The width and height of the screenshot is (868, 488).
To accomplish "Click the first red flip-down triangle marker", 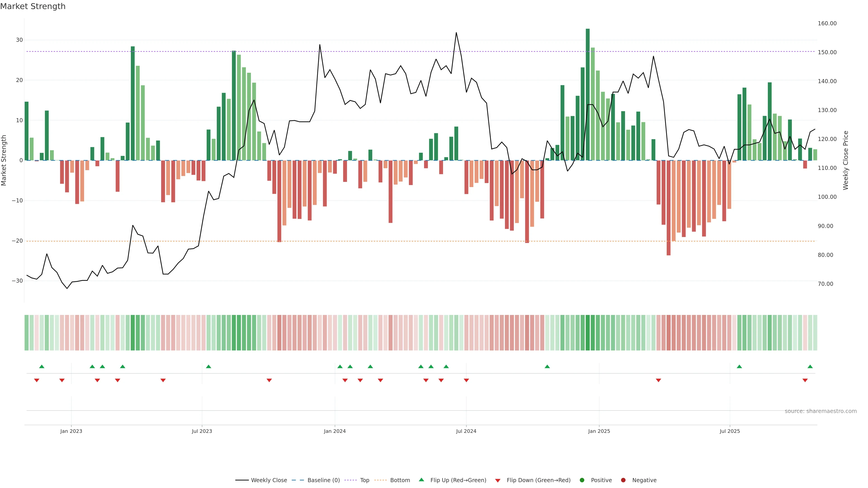I will (37, 380).
